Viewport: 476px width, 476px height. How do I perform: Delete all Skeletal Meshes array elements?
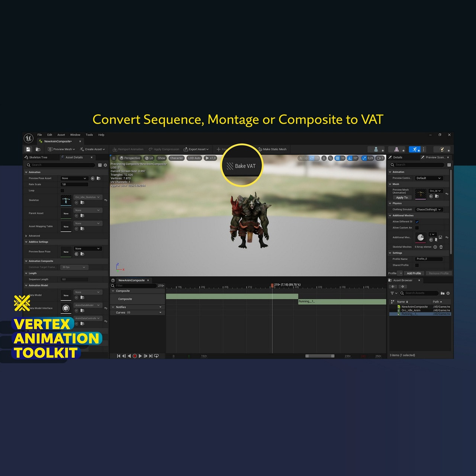click(441, 247)
